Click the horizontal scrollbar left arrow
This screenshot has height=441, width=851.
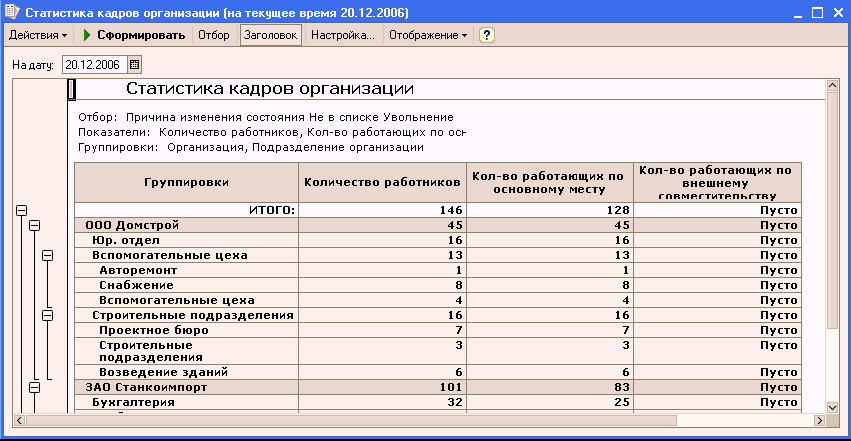coord(18,421)
